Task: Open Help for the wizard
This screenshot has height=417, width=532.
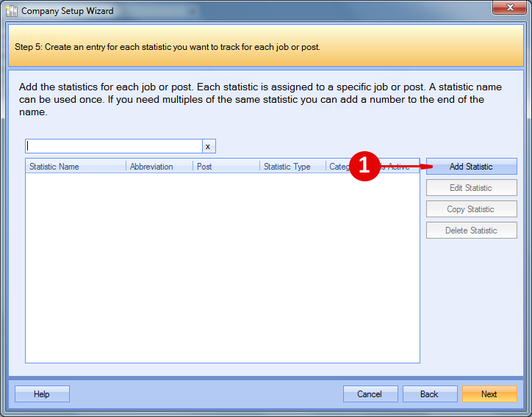Action: (x=42, y=394)
